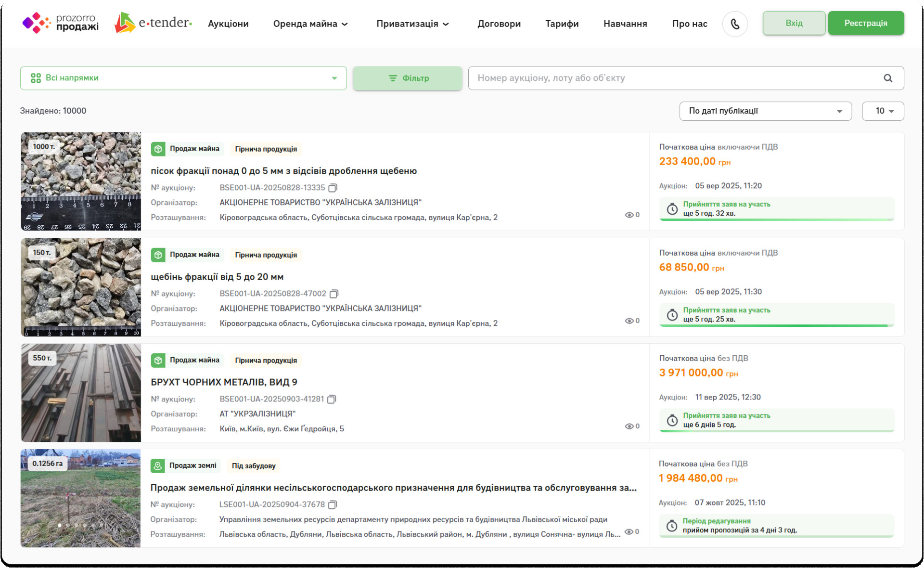Viewport: 924px width, 568px height.
Task: Click the Знайдено: 10000 results count
Action: click(x=53, y=111)
